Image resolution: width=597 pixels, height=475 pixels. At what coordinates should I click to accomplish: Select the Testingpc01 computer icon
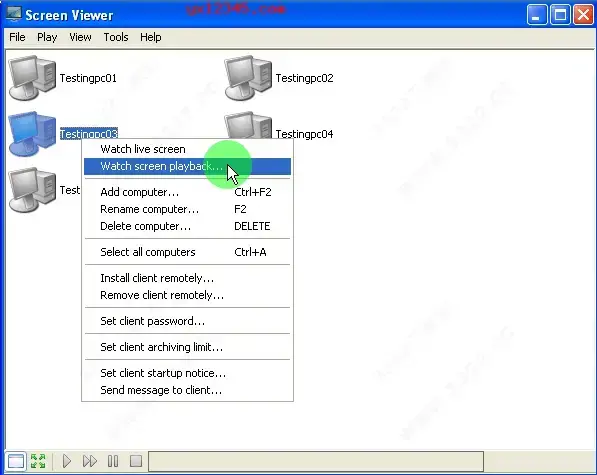pos(32,78)
